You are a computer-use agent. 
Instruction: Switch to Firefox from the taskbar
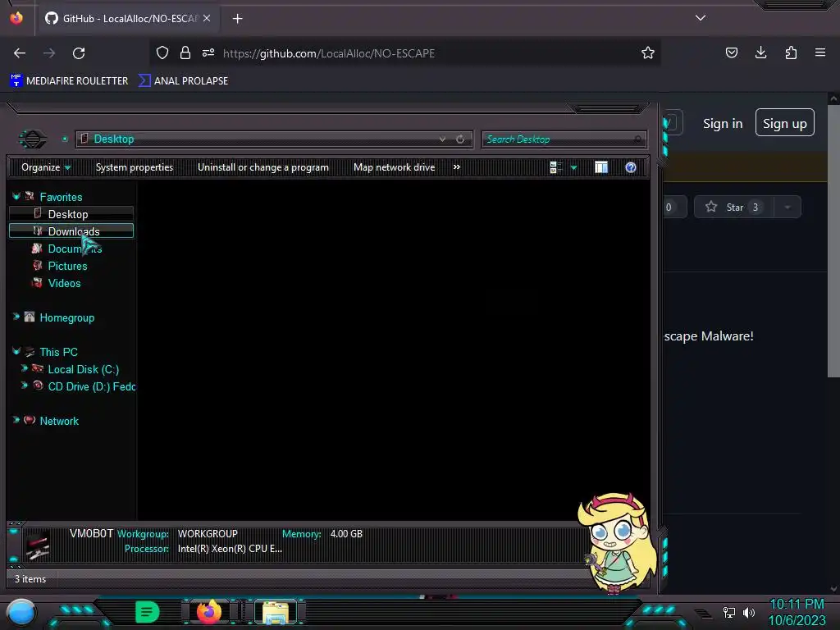click(x=209, y=611)
